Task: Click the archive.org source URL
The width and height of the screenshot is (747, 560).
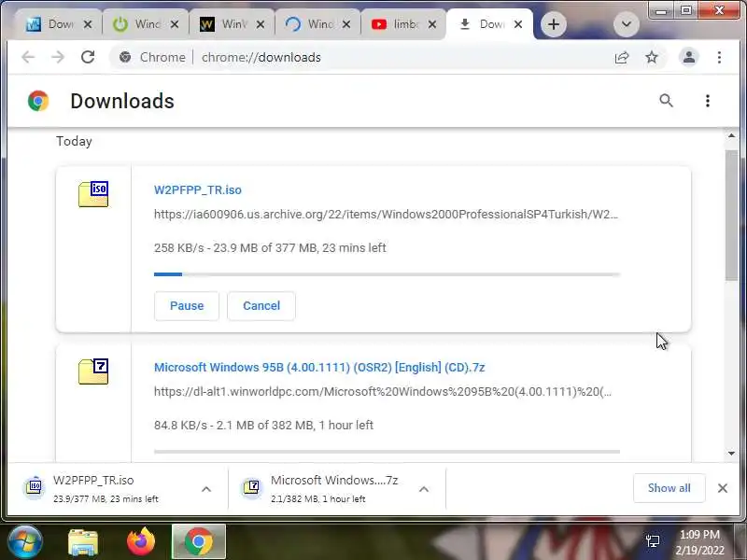Action: [x=386, y=215]
